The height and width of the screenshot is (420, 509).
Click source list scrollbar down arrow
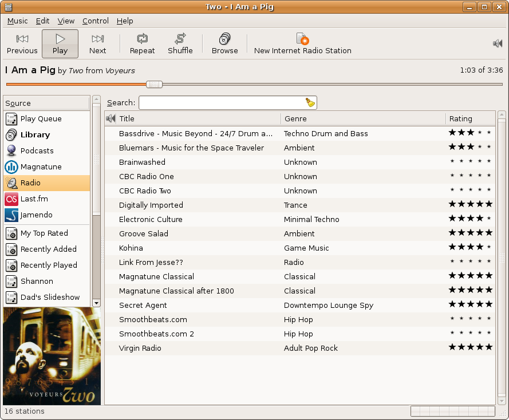tap(96, 303)
